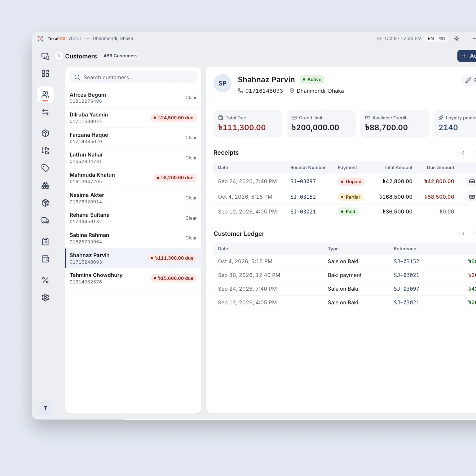Viewport: 476px width, 476px height.
Task: Open ledger reference SJ-03152
Action: [x=406, y=261]
